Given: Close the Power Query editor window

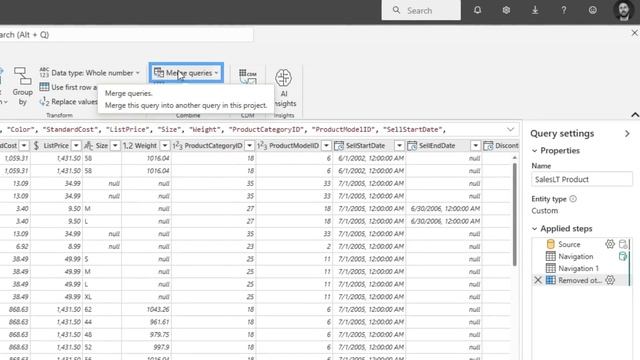Looking at the screenshot, I should point(634,33).
